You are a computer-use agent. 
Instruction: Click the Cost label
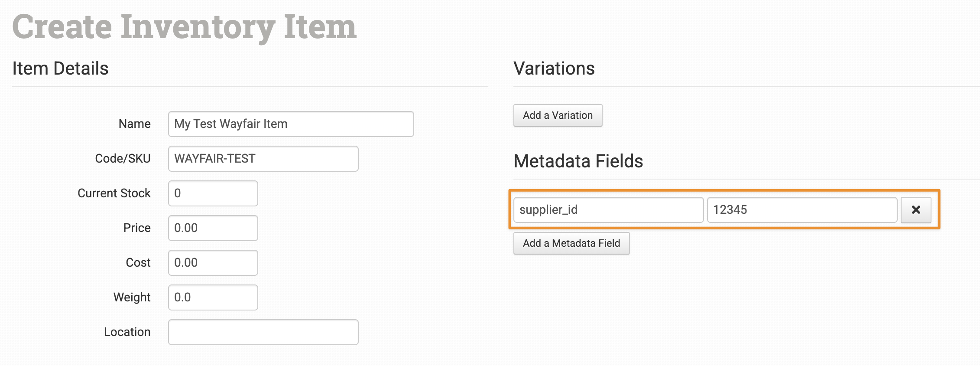coord(138,263)
